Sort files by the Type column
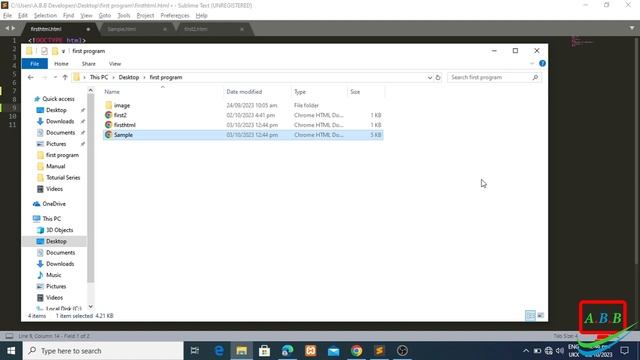Image resolution: width=640 pixels, height=360 pixels. pyautogui.click(x=300, y=92)
